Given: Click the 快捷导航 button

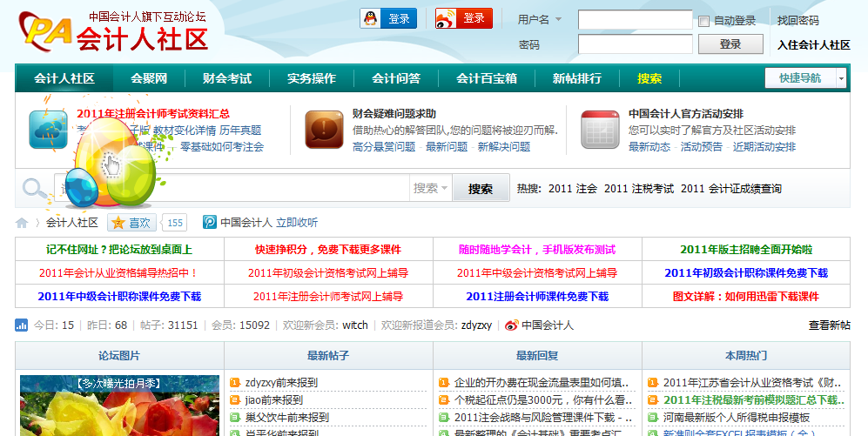Looking at the screenshot, I should coord(800,78).
